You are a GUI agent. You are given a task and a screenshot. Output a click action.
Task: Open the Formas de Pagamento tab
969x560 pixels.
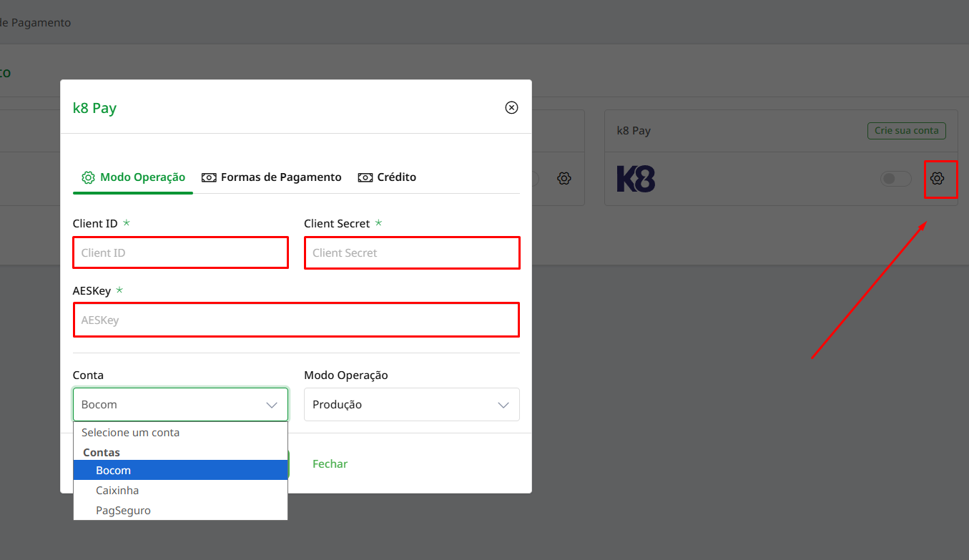(x=280, y=177)
